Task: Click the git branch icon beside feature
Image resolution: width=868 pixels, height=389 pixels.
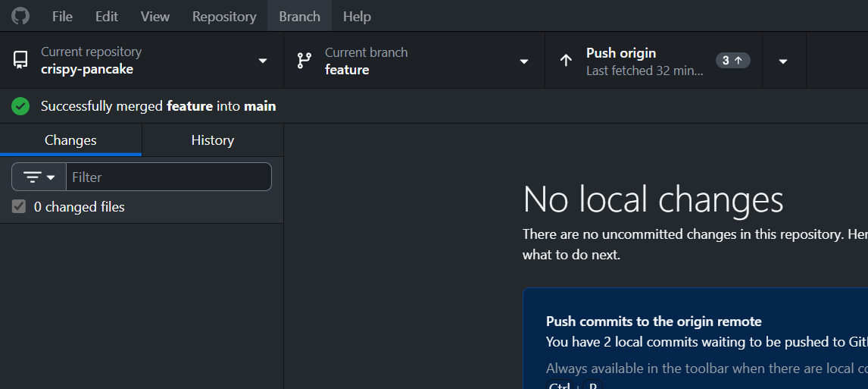Action: pyautogui.click(x=304, y=61)
